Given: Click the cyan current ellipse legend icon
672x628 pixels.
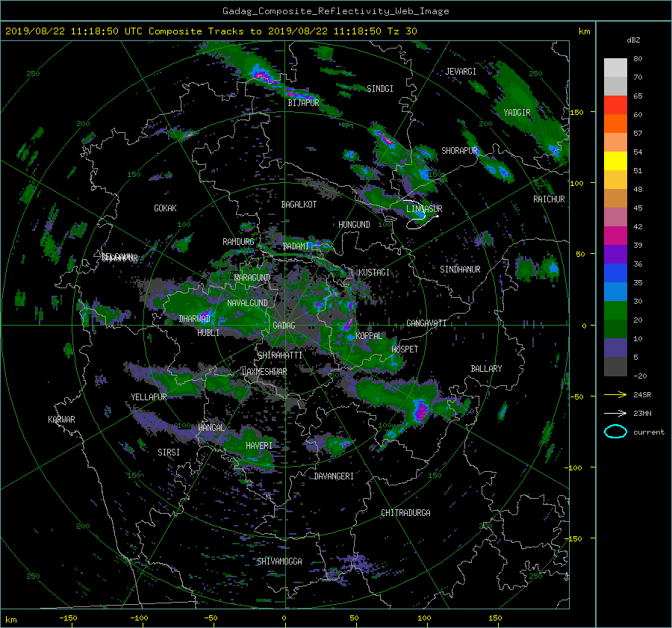Looking at the screenshot, I should [615, 432].
